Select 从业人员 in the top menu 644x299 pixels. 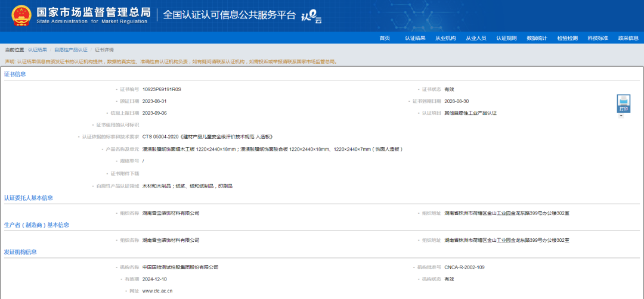(x=476, y=38)
